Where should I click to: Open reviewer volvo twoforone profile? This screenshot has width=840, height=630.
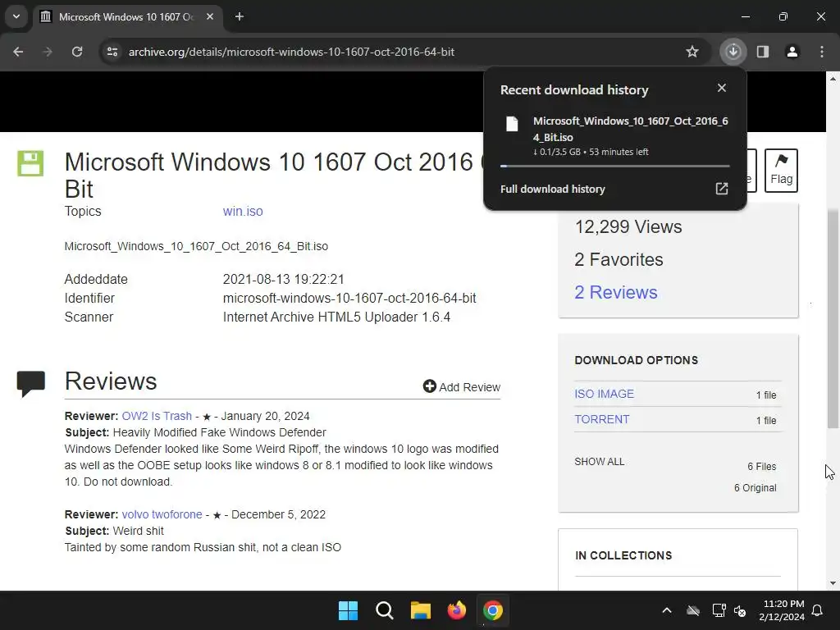point(162,514)
